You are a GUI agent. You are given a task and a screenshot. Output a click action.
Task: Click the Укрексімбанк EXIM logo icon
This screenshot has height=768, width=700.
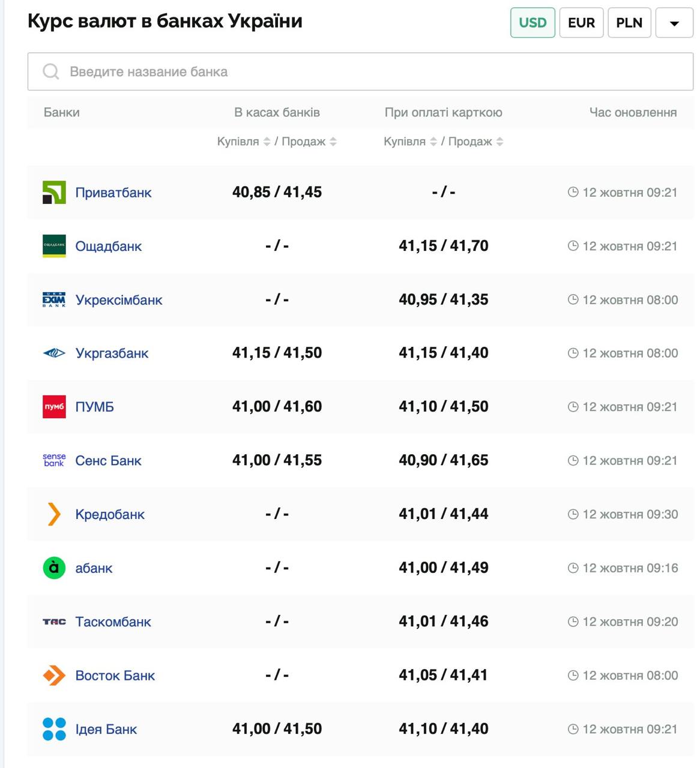(54, 300)
